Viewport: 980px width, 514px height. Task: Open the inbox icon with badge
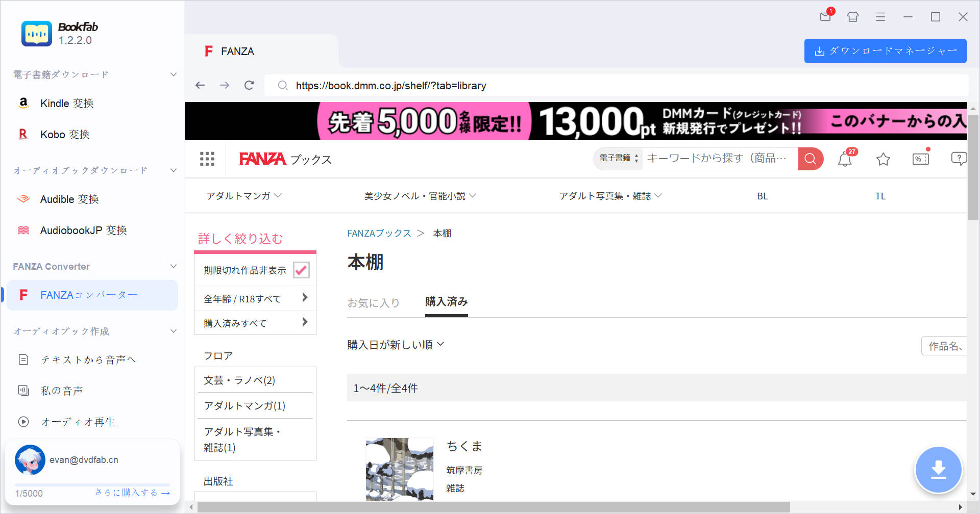(825, 17)
